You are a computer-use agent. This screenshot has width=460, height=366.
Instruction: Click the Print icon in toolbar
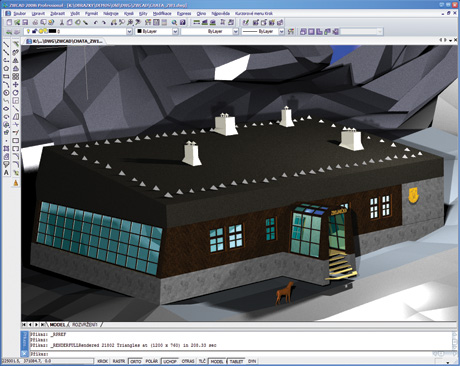click(x=35, y=22)
